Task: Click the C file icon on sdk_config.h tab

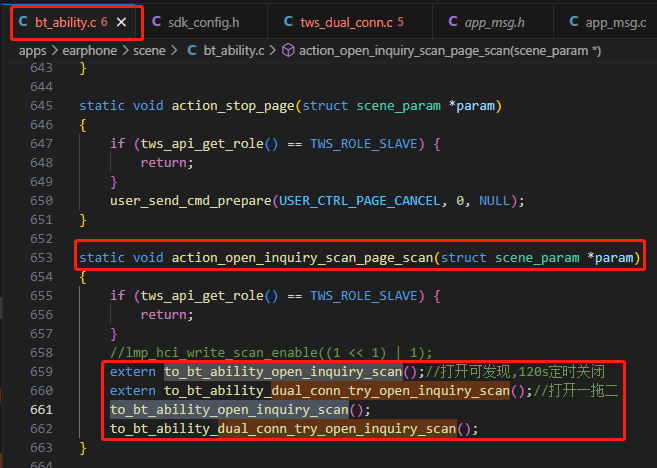Action: (x=156, y=21)
